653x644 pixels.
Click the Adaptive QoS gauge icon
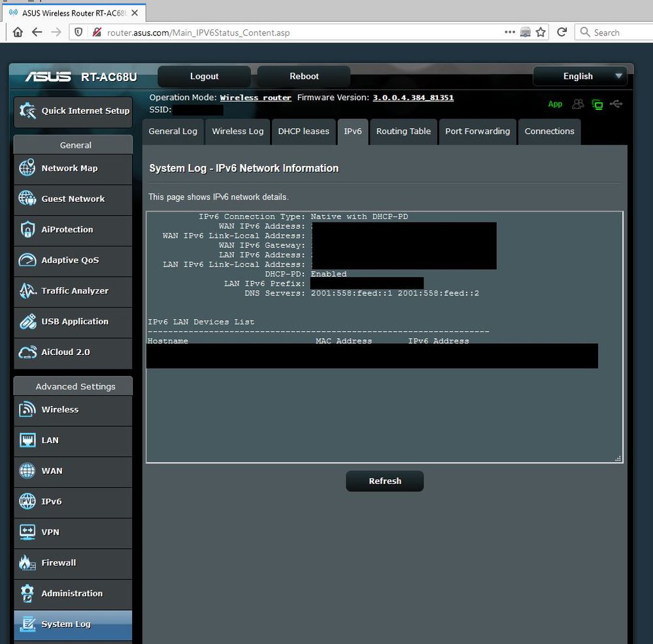[27, 260]
